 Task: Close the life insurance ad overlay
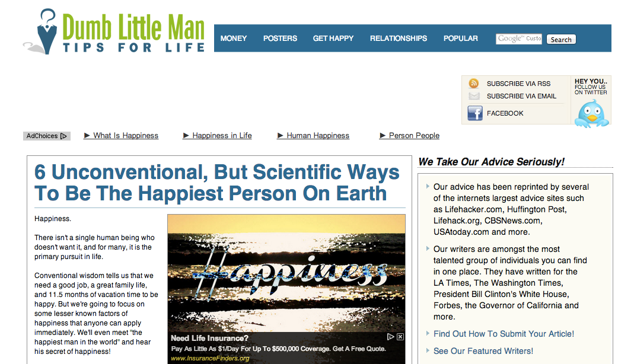pyautogui.click(x=400, y=337)
